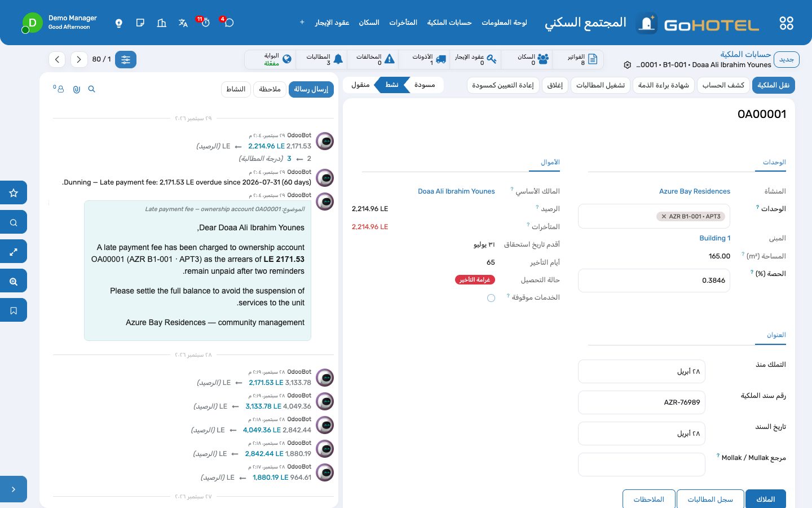The width and height of the screenshot is (812, 508).
Task: Toggle the filter sliders button near the pager
Action: click(126, 59)
